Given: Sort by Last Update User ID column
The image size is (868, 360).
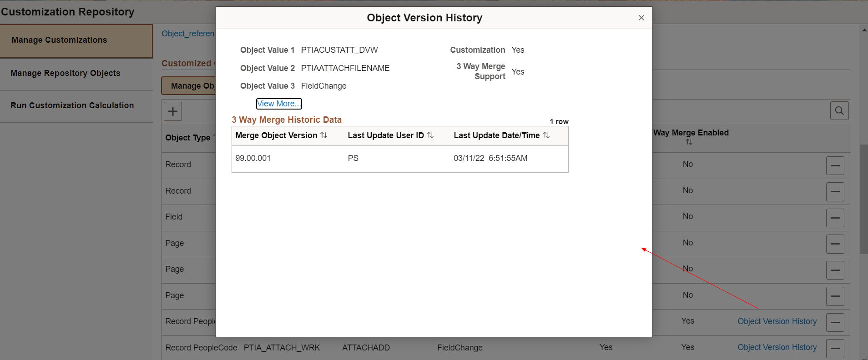Looking at the screenshot, I should 430,135.
